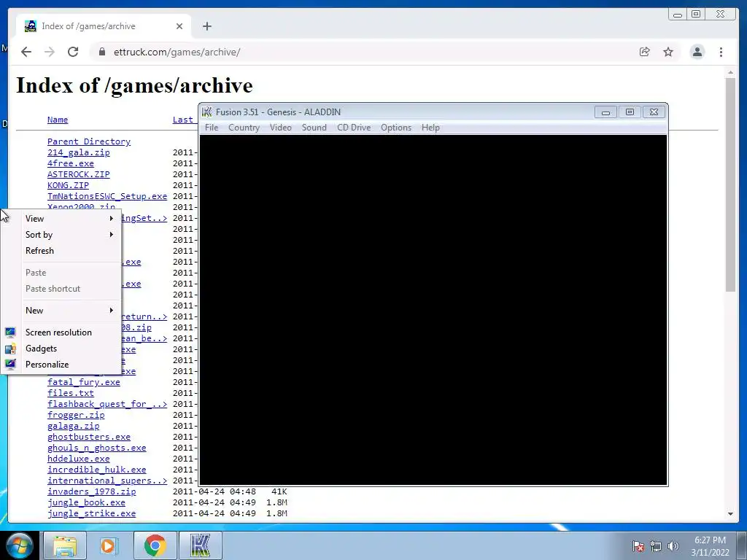Open incredible_hulk.exe link
This screenshot has width=747, height=560.
click(x=97, y=470)
